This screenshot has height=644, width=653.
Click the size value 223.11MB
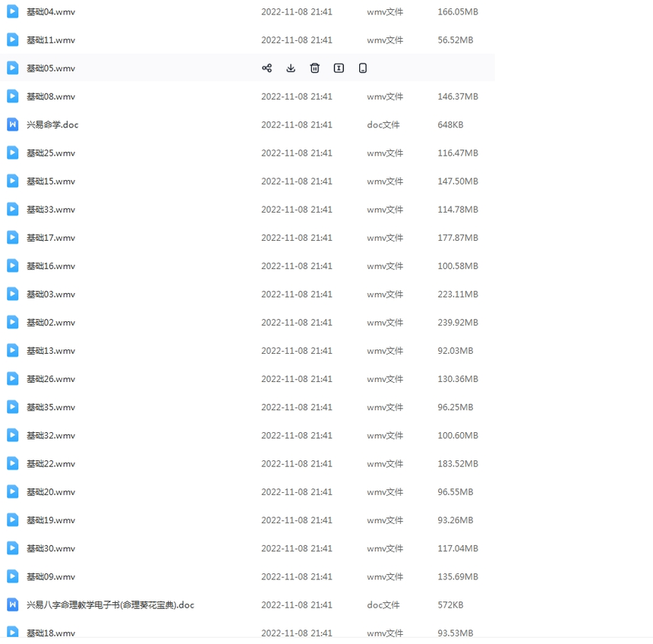[x=458, y=295]
